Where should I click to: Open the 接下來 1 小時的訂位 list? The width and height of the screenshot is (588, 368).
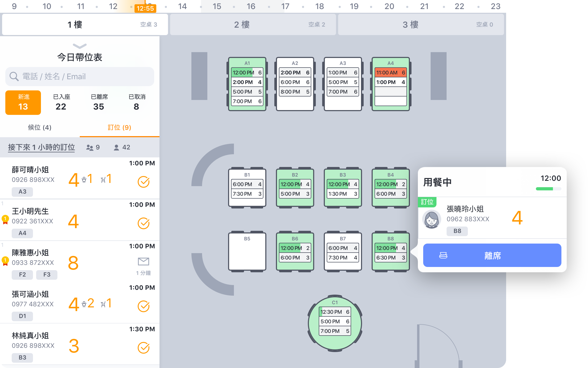tap(41, 147)
